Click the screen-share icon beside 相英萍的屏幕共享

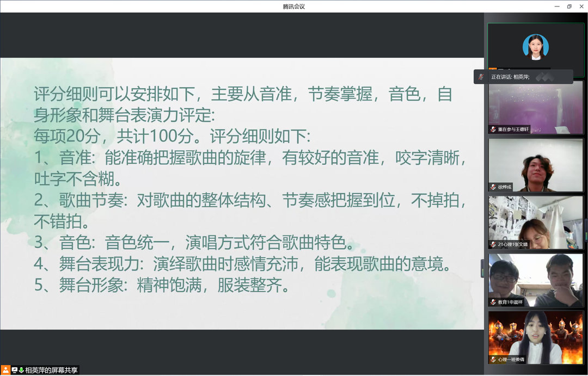pyautogui.click(x=15, y=370)
